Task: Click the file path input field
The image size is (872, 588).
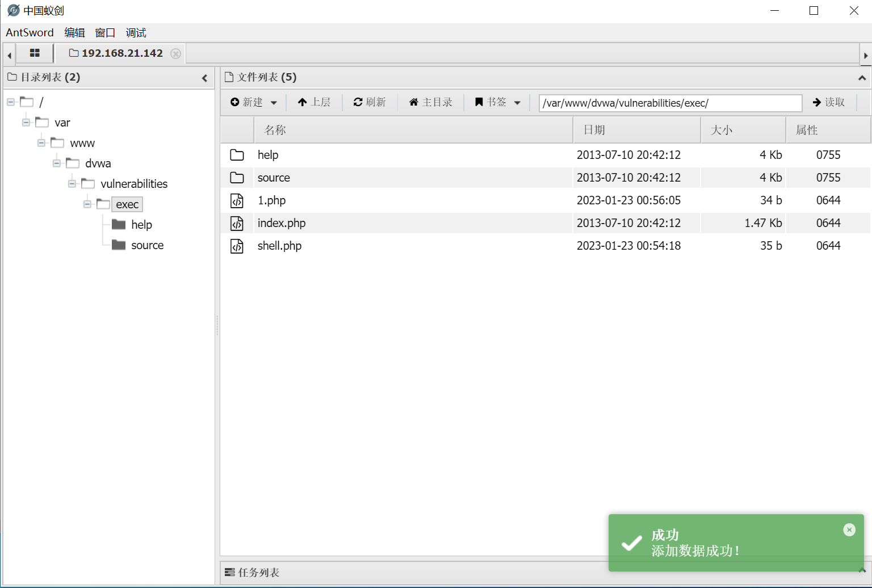Action: pyautogui.click(x=670, y=103)
